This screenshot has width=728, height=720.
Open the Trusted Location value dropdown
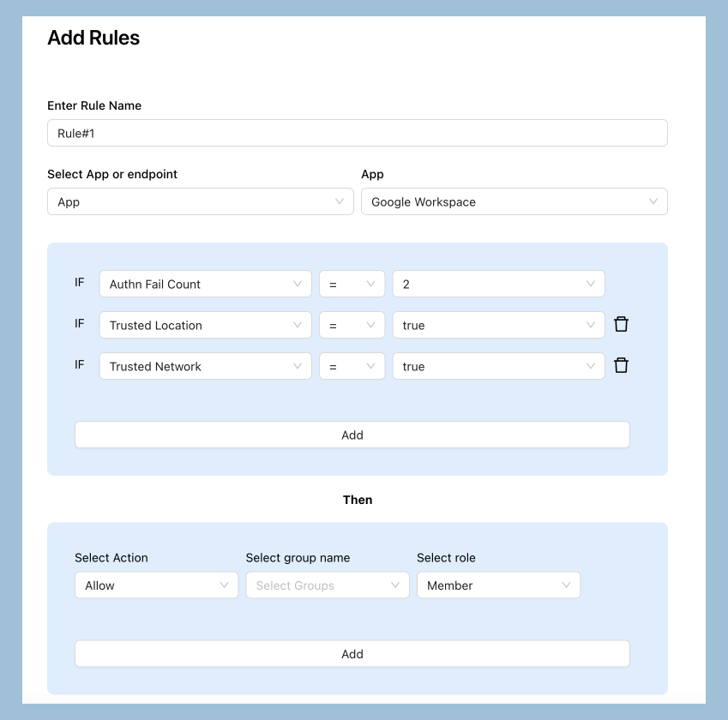point(498,326)
